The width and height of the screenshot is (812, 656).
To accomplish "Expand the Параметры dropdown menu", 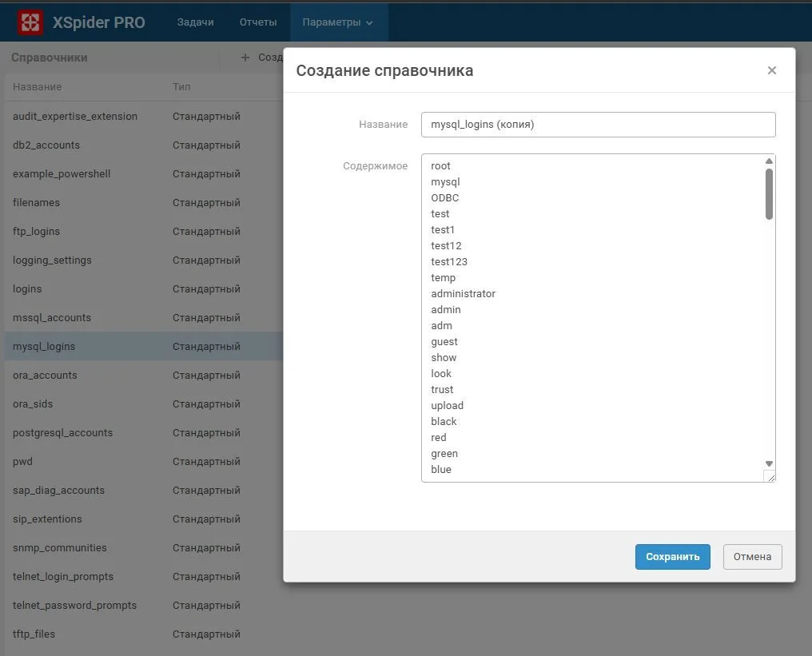I will pos(337,22).
